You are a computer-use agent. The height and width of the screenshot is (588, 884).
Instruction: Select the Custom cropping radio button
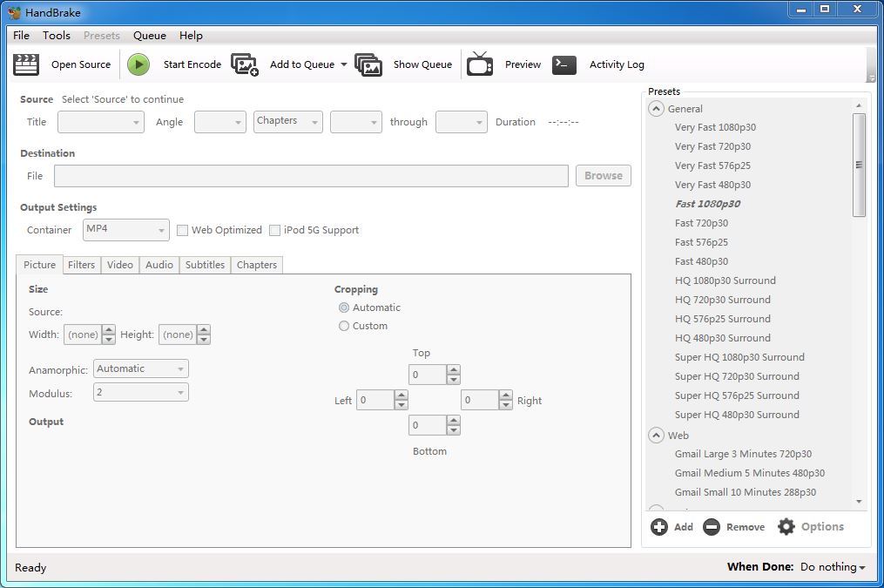tap(344, 326)
